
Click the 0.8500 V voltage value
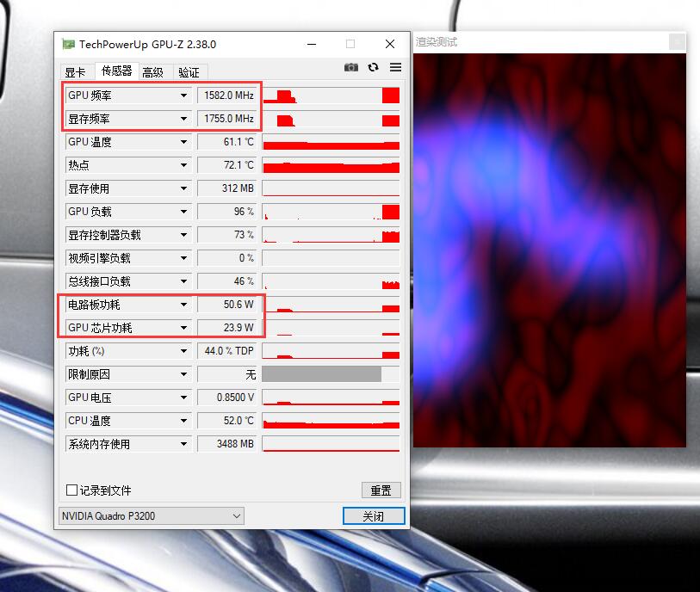click(x=226, y=398)
